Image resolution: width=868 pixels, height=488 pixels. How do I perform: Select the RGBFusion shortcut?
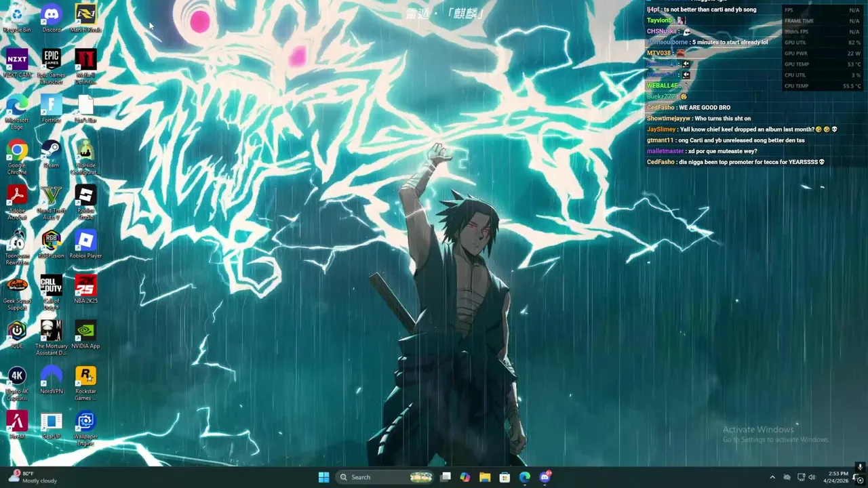coord(52,244)
